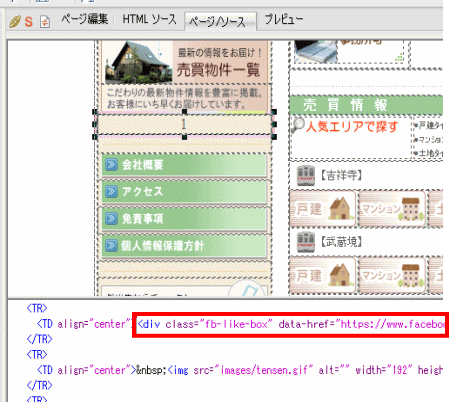
Task: Click the page swap icon beside the tabs
Action: tap(45, 22)
